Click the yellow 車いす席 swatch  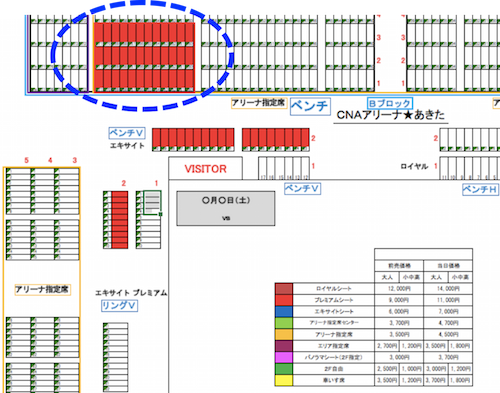(x=284, y=380)
